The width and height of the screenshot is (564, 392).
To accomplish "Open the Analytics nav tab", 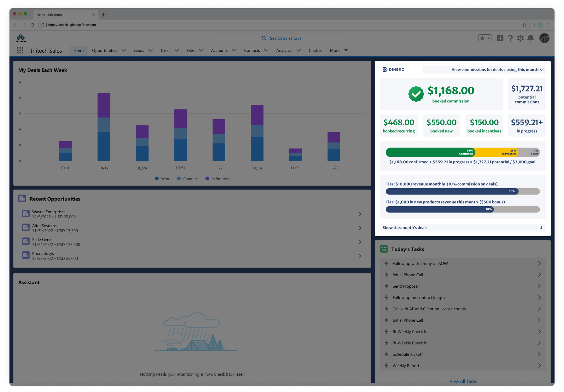I will [x=284, y=50].
